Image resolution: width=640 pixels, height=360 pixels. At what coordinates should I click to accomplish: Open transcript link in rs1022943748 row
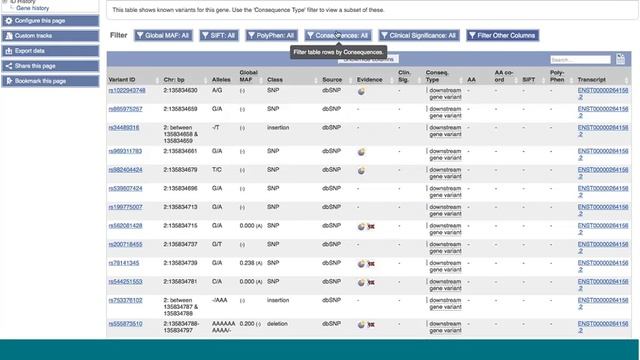coord(603,93)
